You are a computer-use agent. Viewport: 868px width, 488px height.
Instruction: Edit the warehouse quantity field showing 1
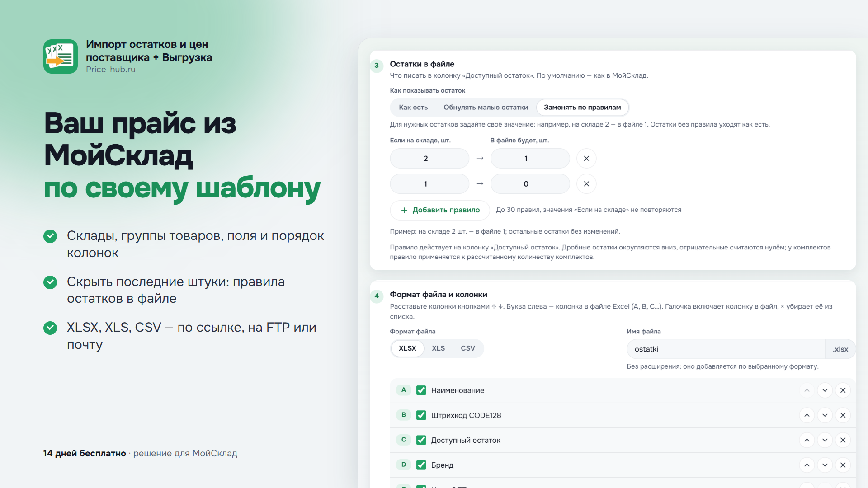[x=429, y=184]
